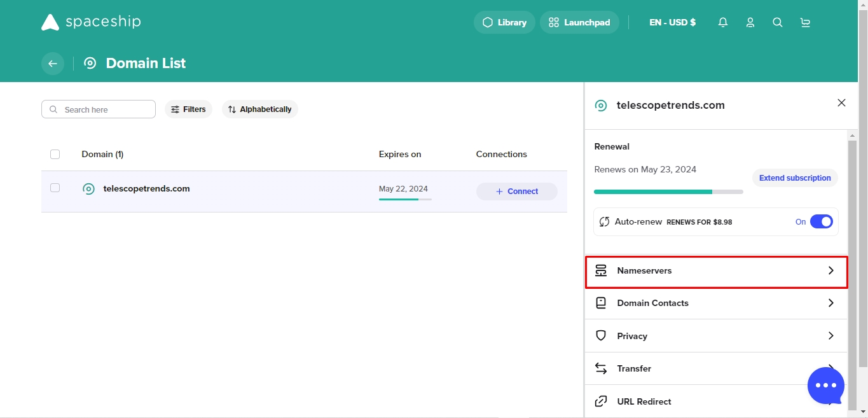
Task: Toggle the Auto-renew switch off
Action: (821, 221)
